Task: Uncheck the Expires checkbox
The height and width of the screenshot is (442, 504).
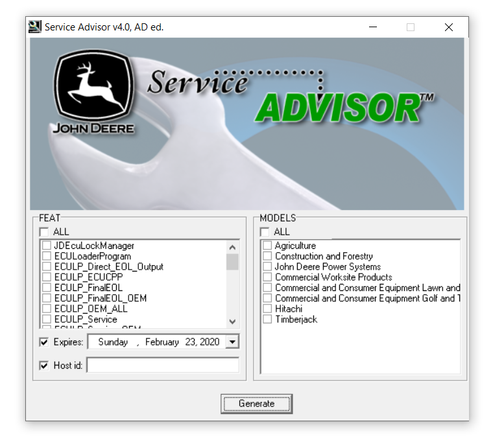Action: (x=44, y=342)
